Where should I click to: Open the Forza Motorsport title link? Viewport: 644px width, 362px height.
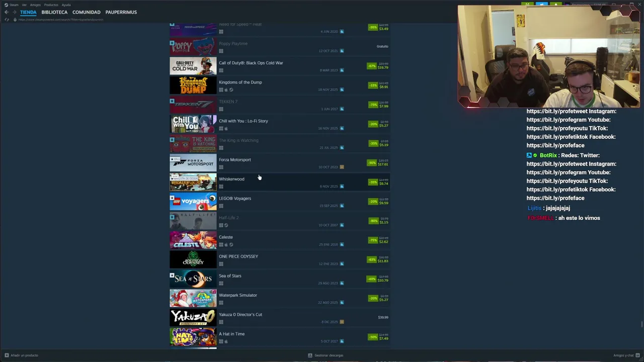(x=235, y=159)
